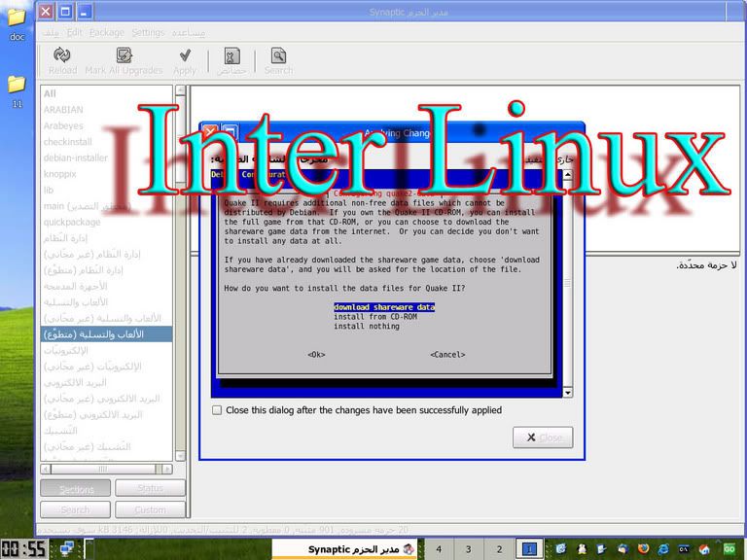Image resolution: width=747 pixels, height=560 pixels.
Task: Click the penguin Tux icon in the taskbar
Action: tap(582, 549)
